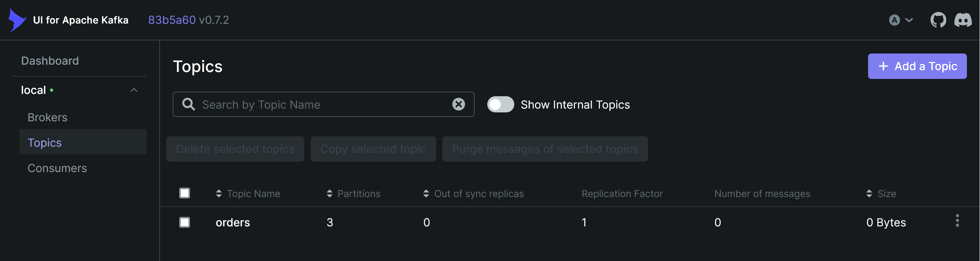Collapse the local cluster section
Image resolution: width=980 pixels, height=261 pixels.
(x=134, y=90)
